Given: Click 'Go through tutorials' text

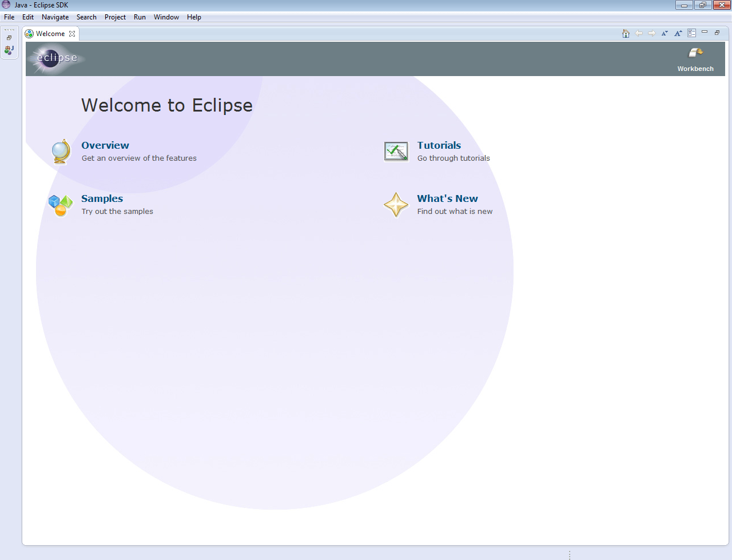Looking at the screenshot, I should click(x=453, y=158).
